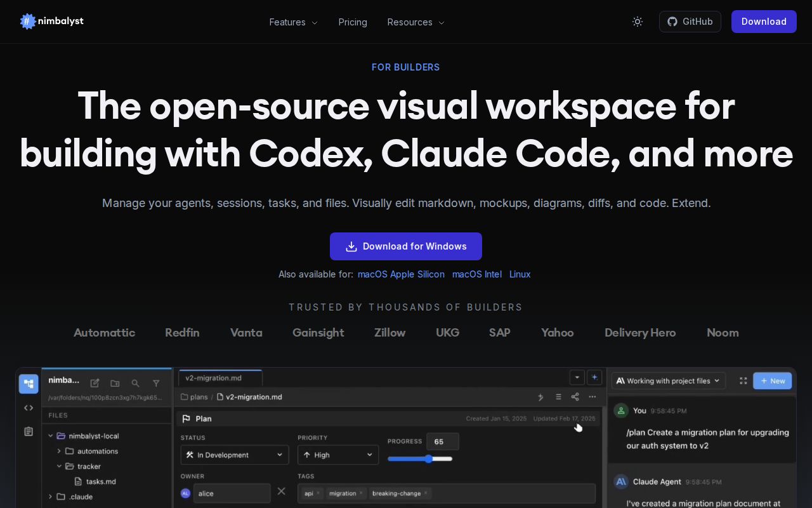Open the Linux download link
This screenshot has width=812, height=508.
coord(520,274)
